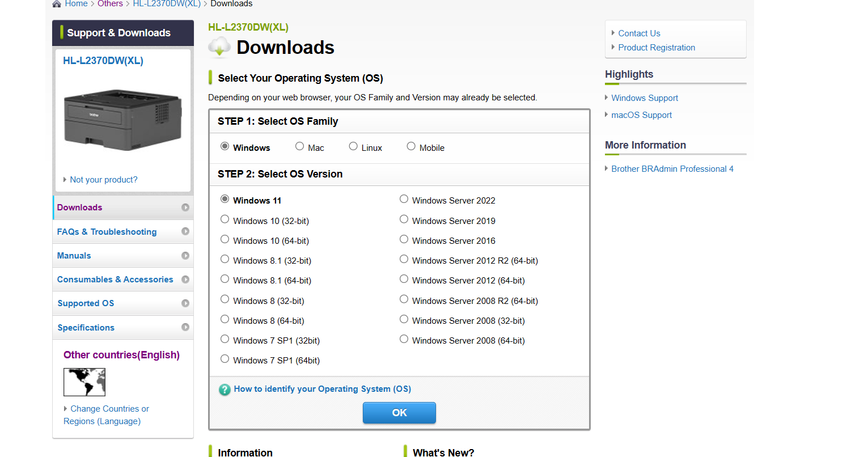Open Brother BRAdmin Professional 4 link

pyautogui.click(x=672, y=169)
